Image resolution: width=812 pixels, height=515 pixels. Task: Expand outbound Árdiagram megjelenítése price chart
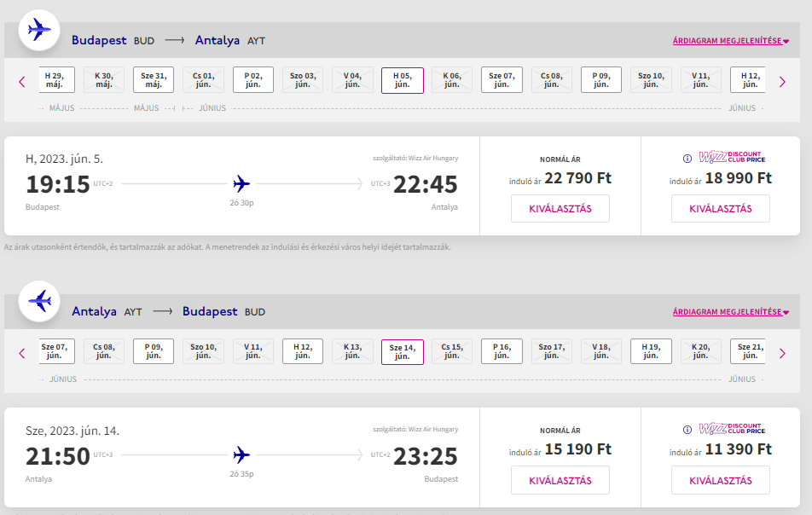[x=731, y=41]
